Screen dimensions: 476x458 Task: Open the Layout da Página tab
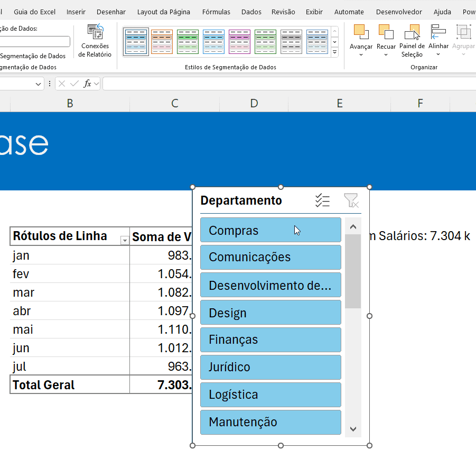(164, 12)
